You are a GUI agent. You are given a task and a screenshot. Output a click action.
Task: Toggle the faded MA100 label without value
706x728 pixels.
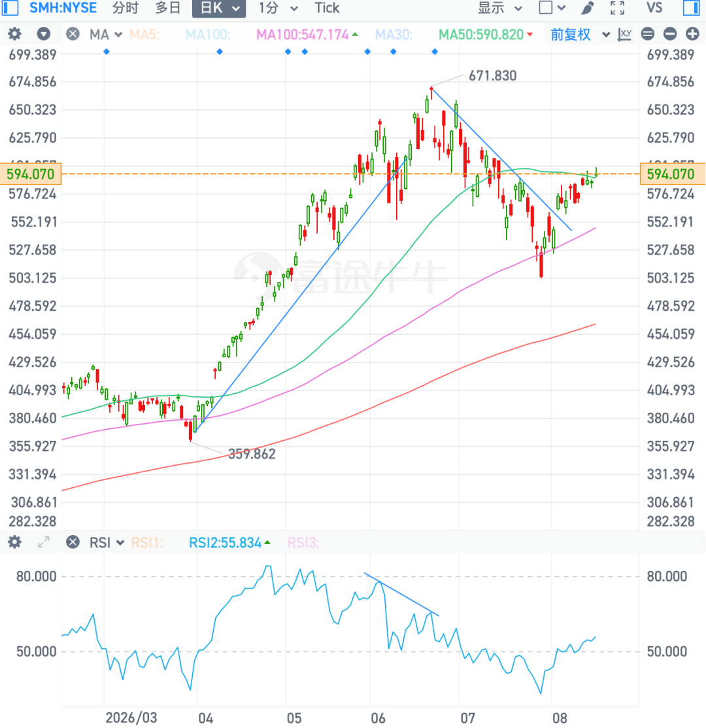coord(208,35)
